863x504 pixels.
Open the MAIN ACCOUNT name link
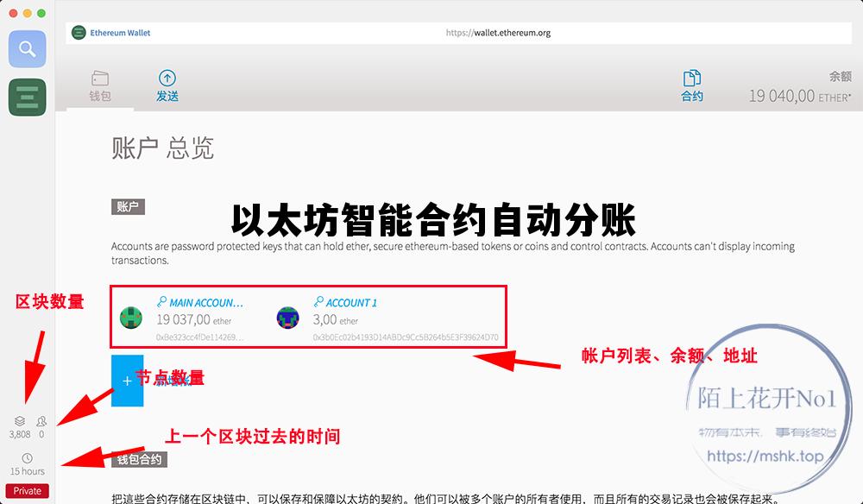[205, 303]
